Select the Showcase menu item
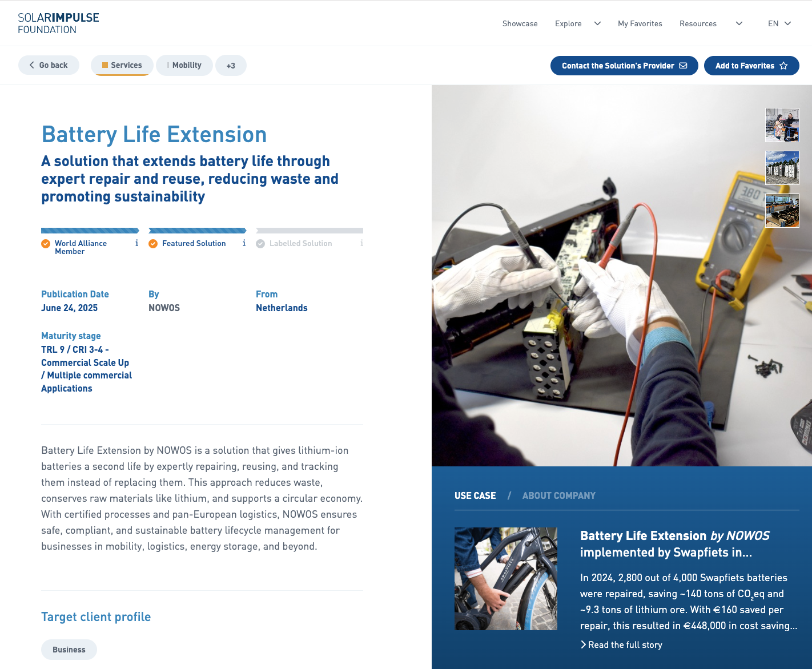The height and width of the screenshot is (669, 812). tap(520, 23)
